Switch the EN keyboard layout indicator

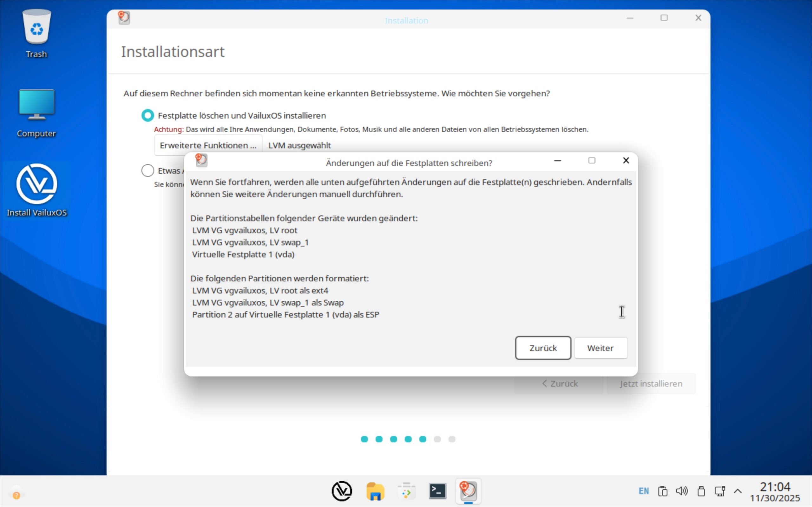[x=644, y=491]
